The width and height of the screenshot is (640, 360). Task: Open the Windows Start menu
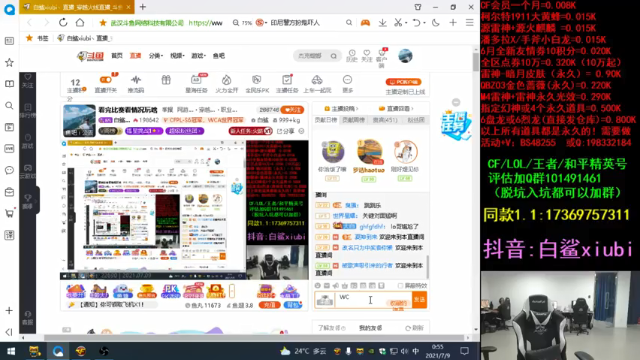click(x=11, y=351)
